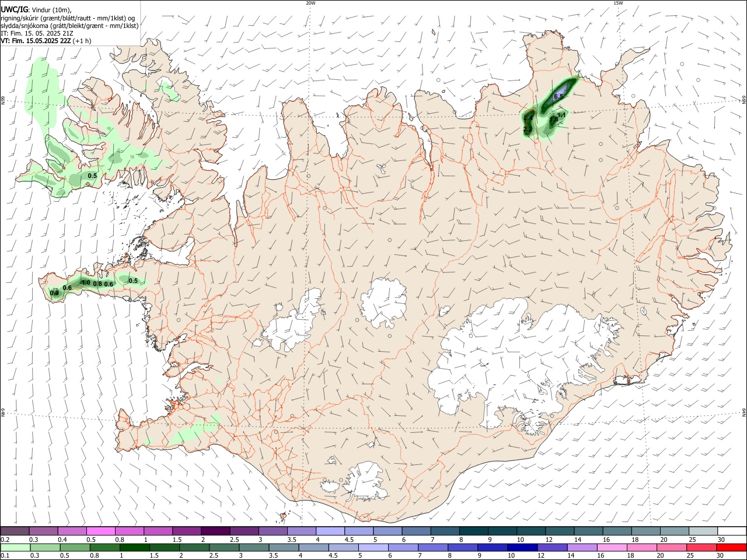The image size is (747, 560).
Task: Pick the rain swatch between 3 and 3.5
Action: [254, 547]
